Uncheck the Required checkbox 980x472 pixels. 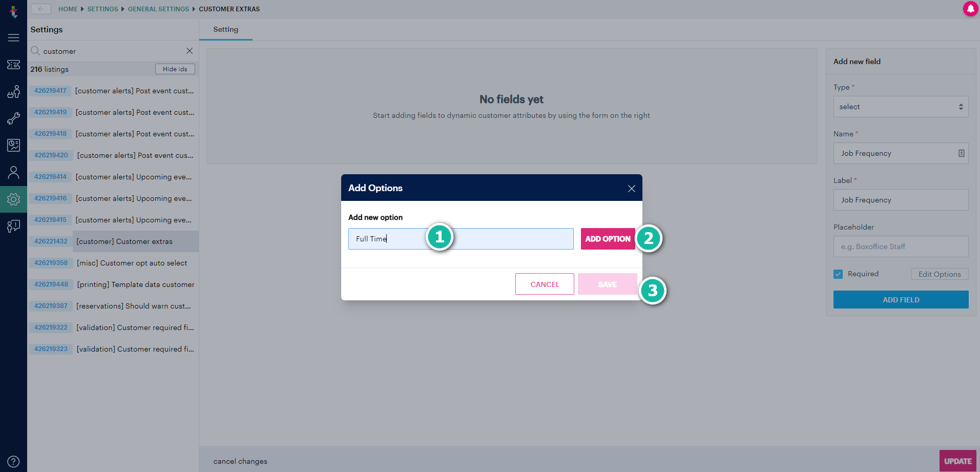838,274
